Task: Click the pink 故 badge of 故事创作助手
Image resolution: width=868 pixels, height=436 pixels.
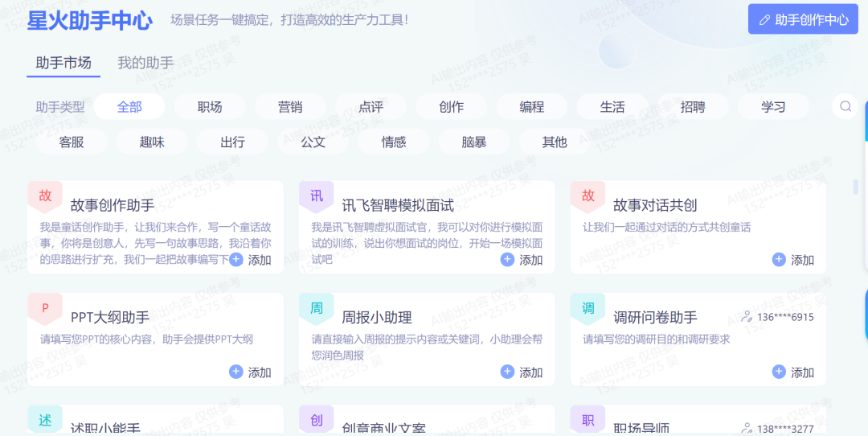Action: 45,195
